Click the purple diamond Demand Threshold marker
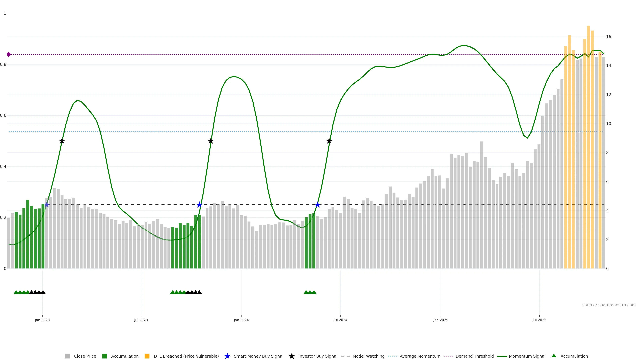Viewport: 644px width, 362px height. click(9, 54)
